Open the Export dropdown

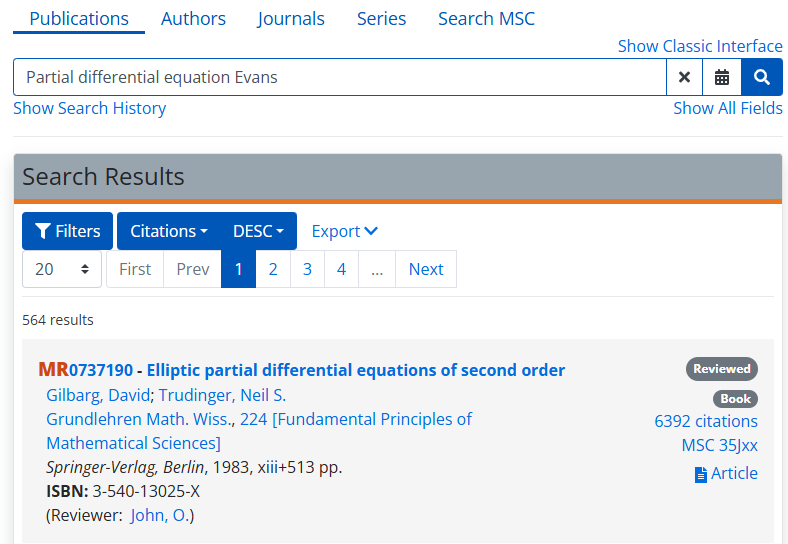click(x=345, y=231)
